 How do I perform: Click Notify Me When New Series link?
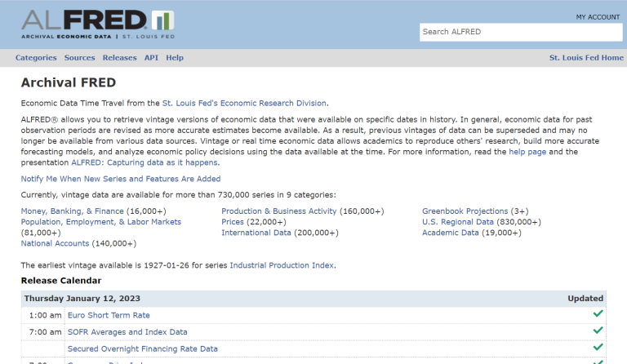pos(120,179)
